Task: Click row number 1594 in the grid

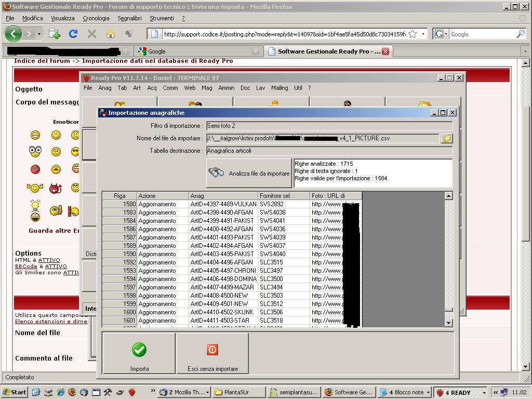Action: click(119, 279)
